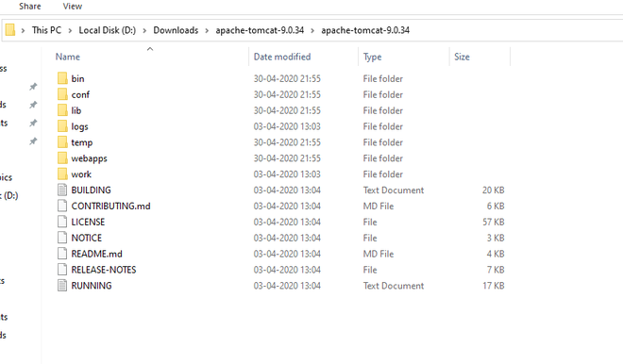Image resolution: width=623 pixels, height=364 pixels.
Task: Select the logs folder name
Action: pyautogui.click(x=79, y=126)
